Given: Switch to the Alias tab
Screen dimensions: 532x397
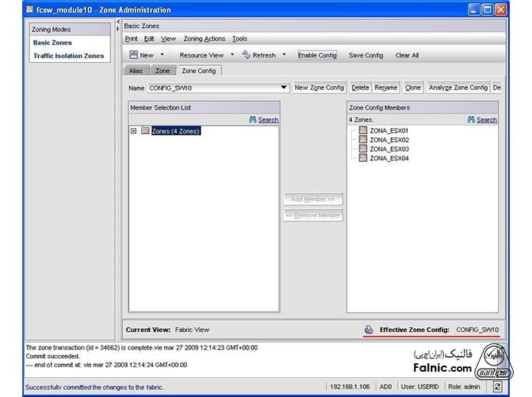Looking at the screenshot, I should pos(136,71).
